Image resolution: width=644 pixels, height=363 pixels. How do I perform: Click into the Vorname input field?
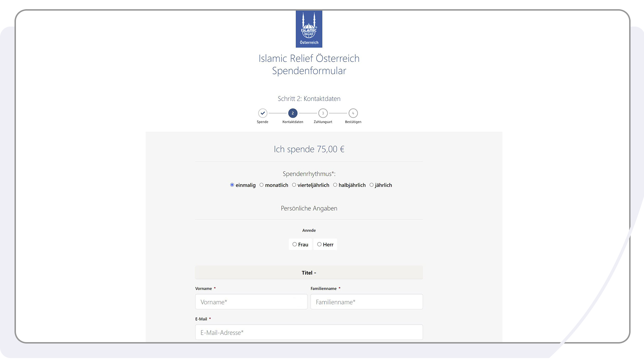pos(251,301)
